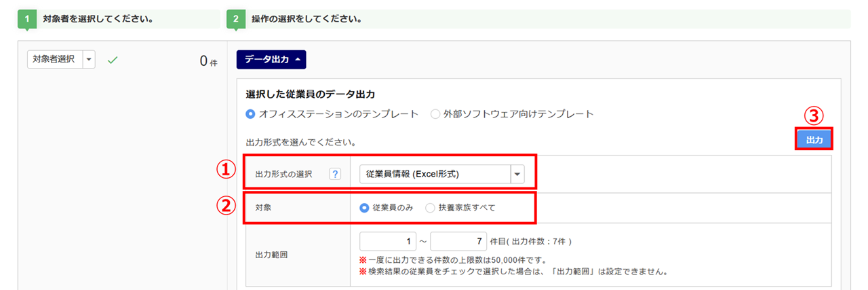The height and width of the screenshot is (290, 868).
Task: Click the red circled ③ marker
Action: 814,115
